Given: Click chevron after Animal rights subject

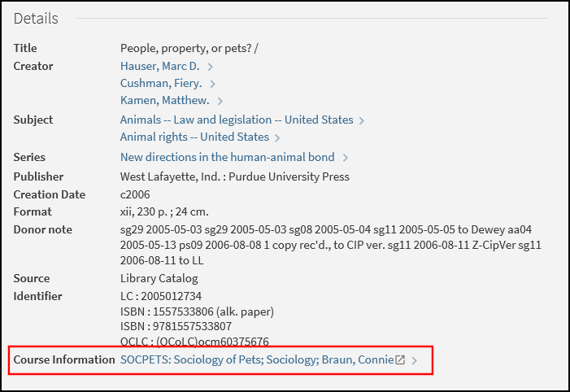Looking at the screenshot, I should pyautogui.click(x=277, y=137).
